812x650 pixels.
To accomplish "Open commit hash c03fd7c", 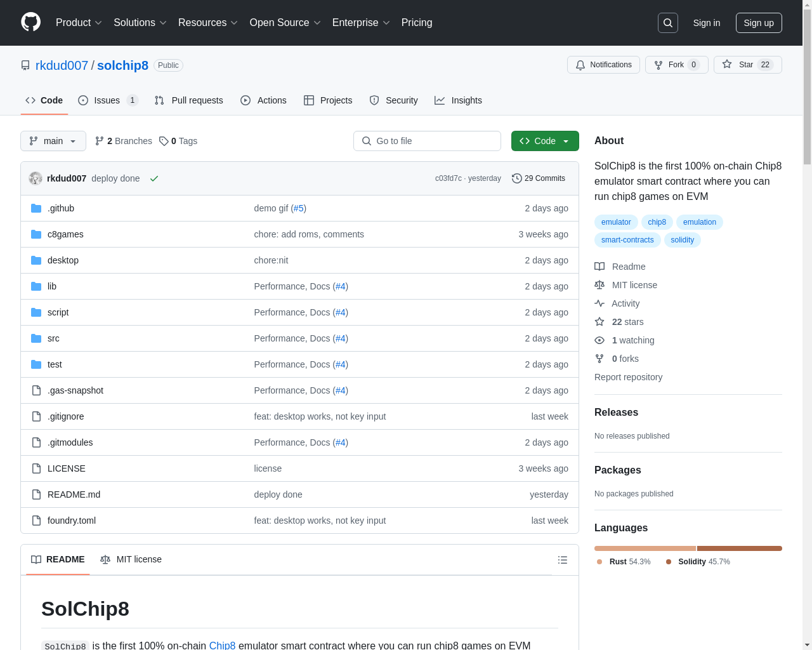I will click(x=449, y=178).
